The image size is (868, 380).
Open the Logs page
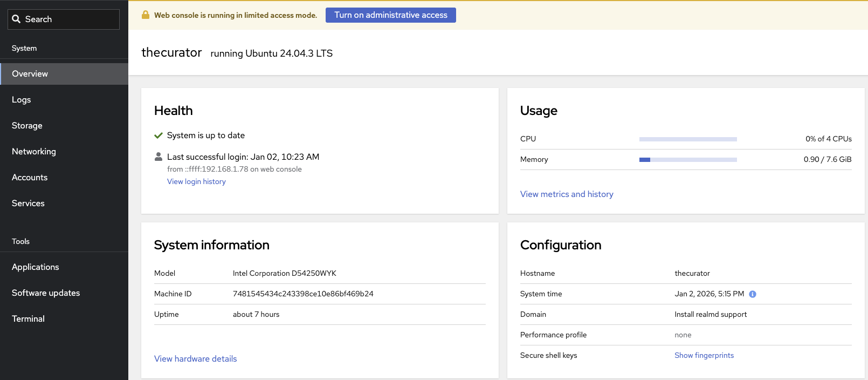pyautogui.click(x=22, y=100)
